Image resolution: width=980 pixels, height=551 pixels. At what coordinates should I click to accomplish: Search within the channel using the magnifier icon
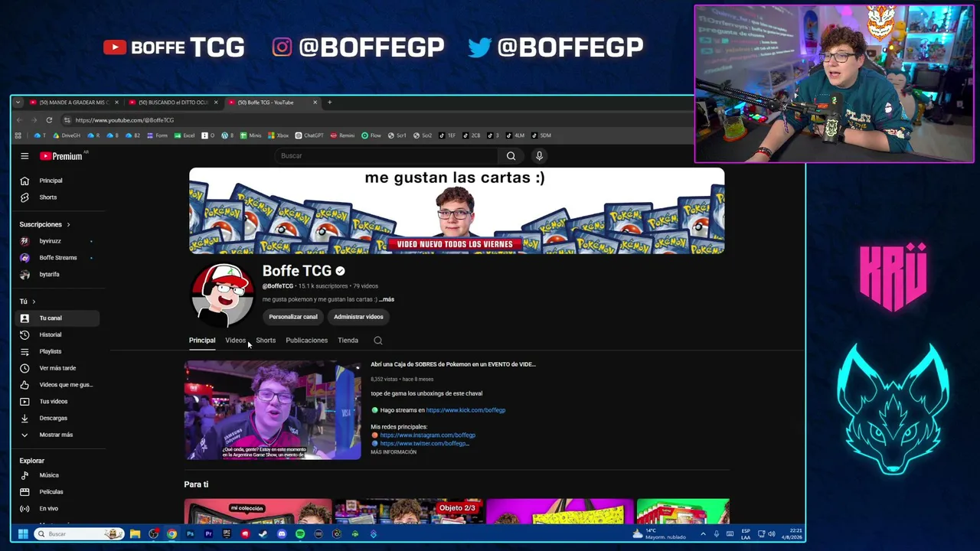pos(377,341)
